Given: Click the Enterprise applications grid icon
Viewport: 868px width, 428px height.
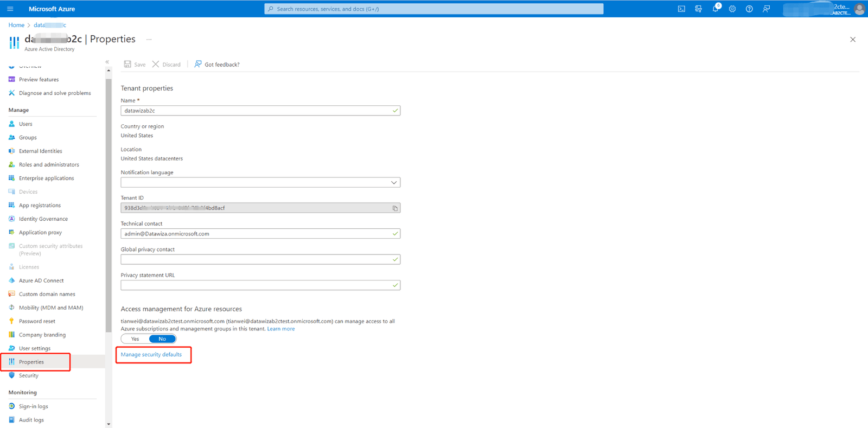Looking at the screenshot, I should (x=12, y=178).
